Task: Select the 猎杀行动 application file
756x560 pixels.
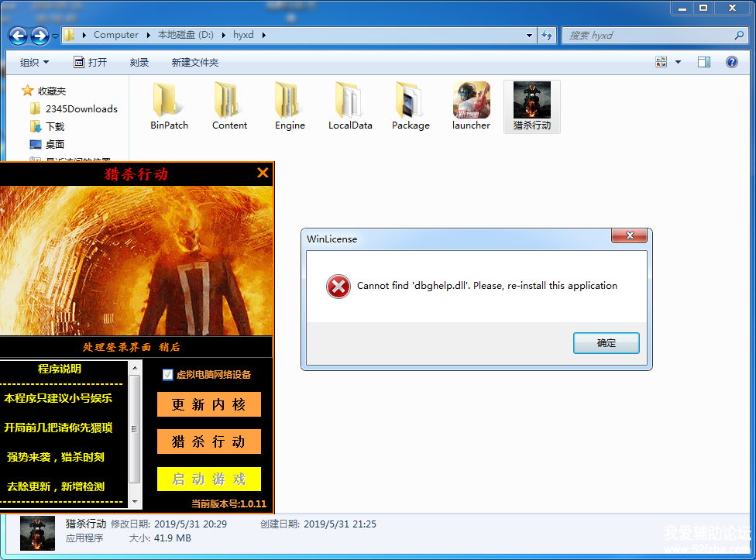Action: tap(532, 106)
